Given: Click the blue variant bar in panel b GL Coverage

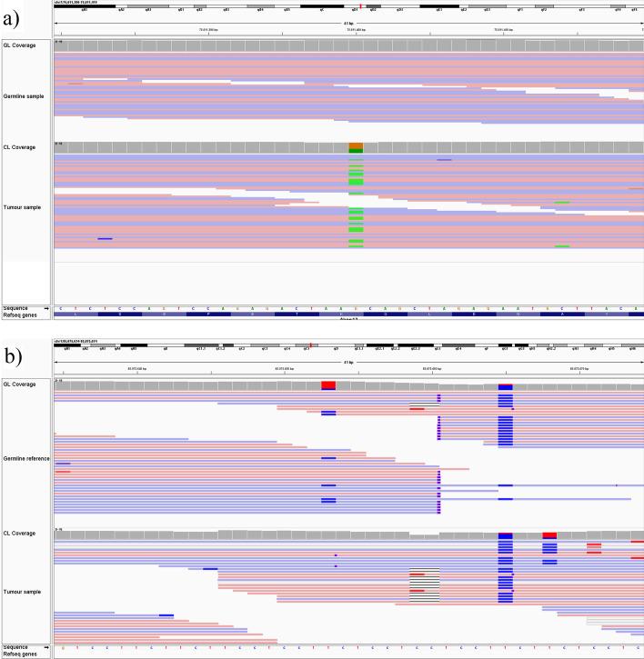Looking at the screenshot, I should [506, 387].
